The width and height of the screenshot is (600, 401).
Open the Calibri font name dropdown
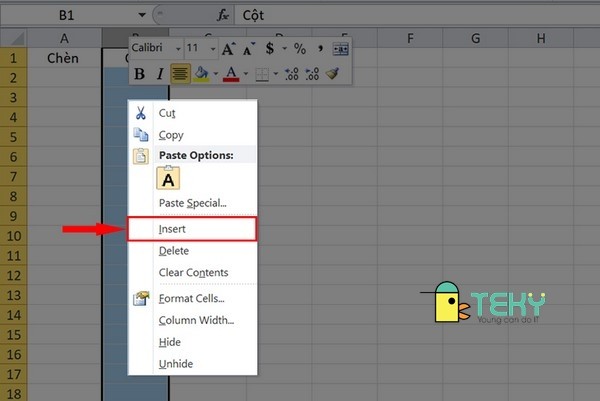click(178, 49)
